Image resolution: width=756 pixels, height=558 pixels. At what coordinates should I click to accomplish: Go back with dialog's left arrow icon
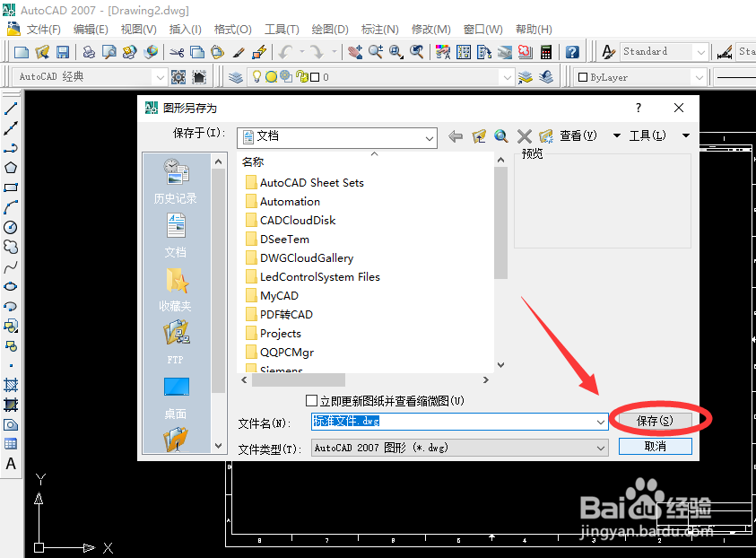pyautogui.click(x=456, y=136)
